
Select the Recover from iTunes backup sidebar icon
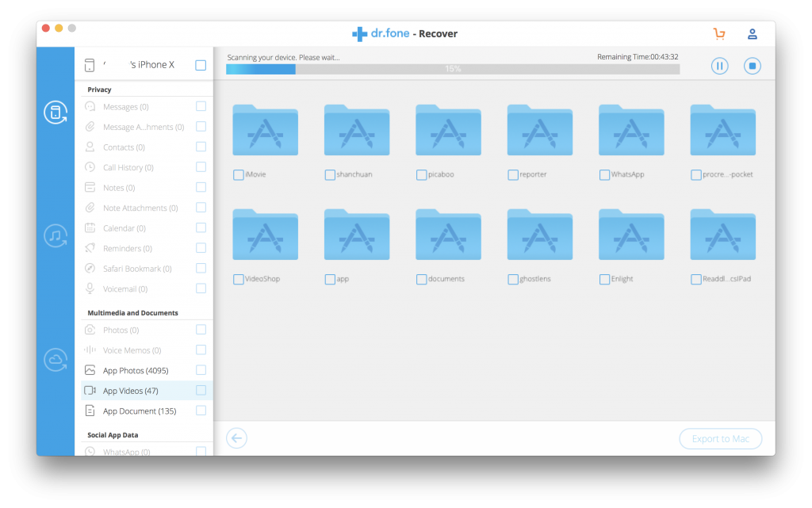56,236
